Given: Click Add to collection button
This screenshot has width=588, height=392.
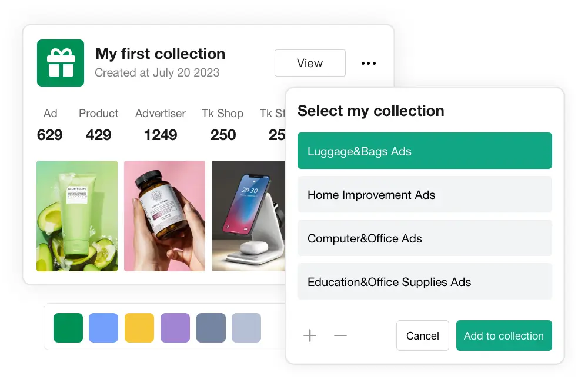Looking at the screenshot, I should point(504,335).
